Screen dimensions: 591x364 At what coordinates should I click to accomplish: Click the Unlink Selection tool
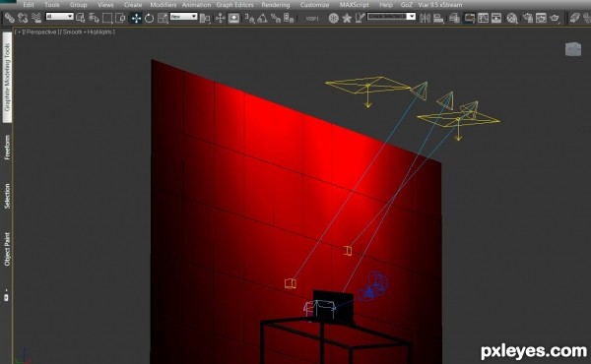(23, 18)
